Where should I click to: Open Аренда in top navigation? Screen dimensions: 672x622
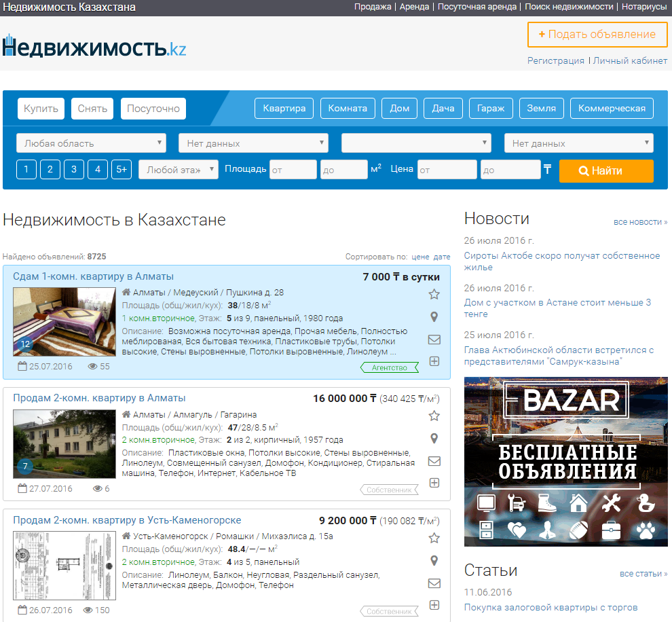(x=414, y=7)
